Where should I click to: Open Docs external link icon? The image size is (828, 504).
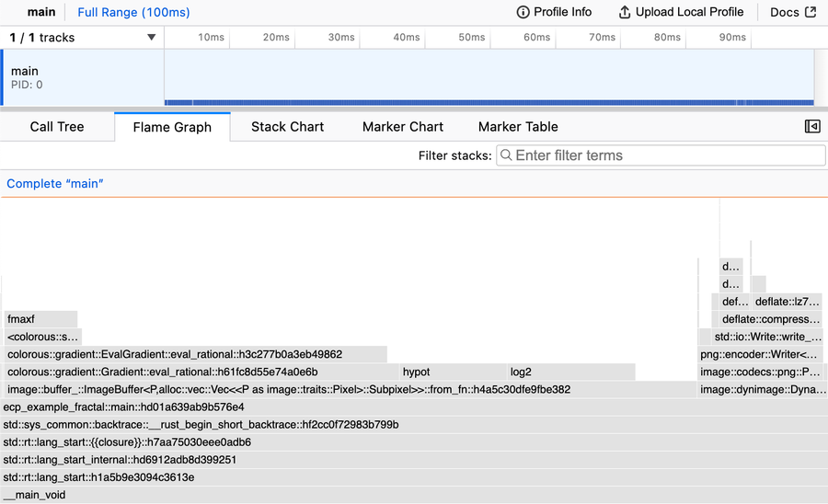click(x=811, y=12)
